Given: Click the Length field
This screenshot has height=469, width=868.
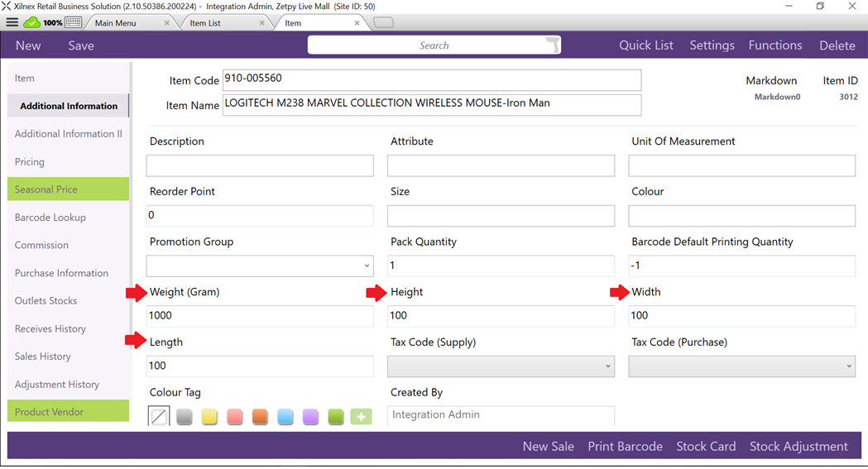Looking at the screenshot, I should (x=260, y=366).
